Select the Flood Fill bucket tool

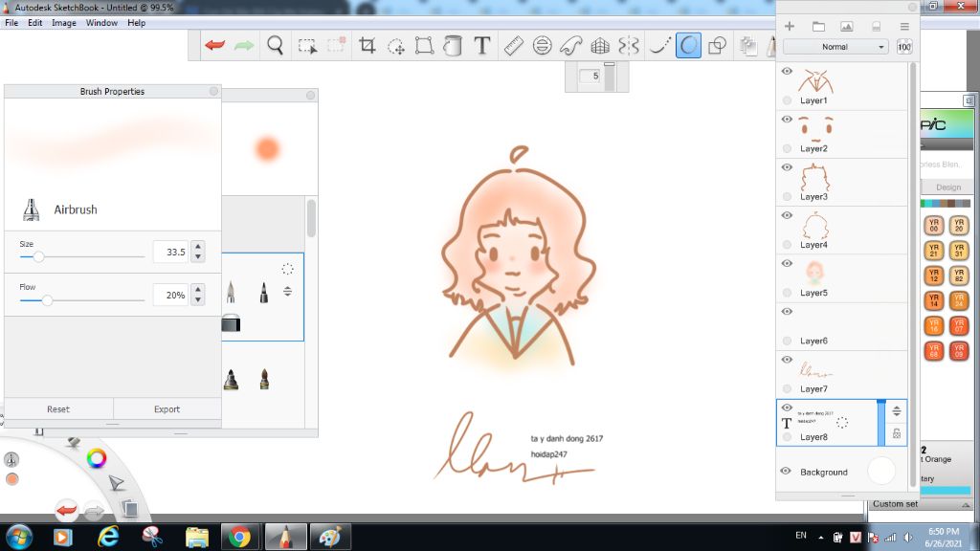click(x=453, y=45)
